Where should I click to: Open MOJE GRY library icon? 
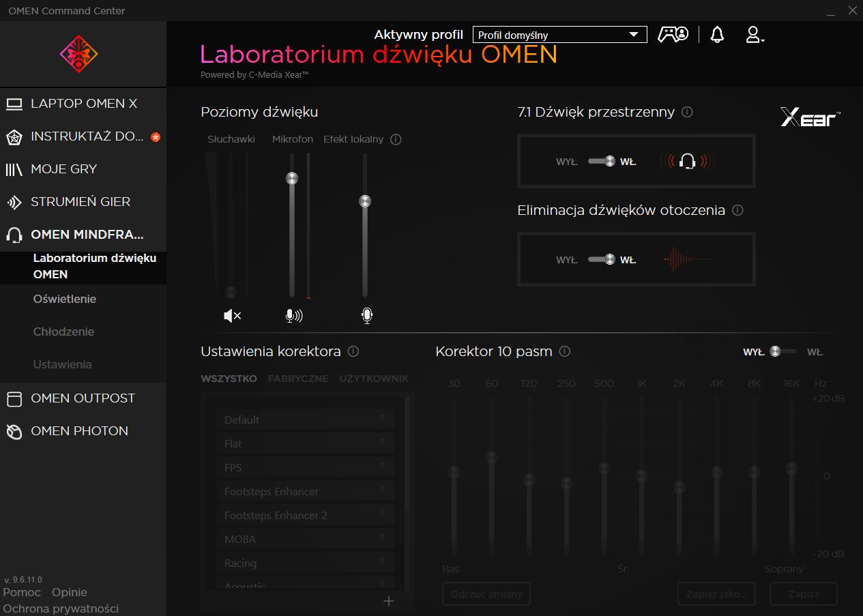[x=14, y=169]
